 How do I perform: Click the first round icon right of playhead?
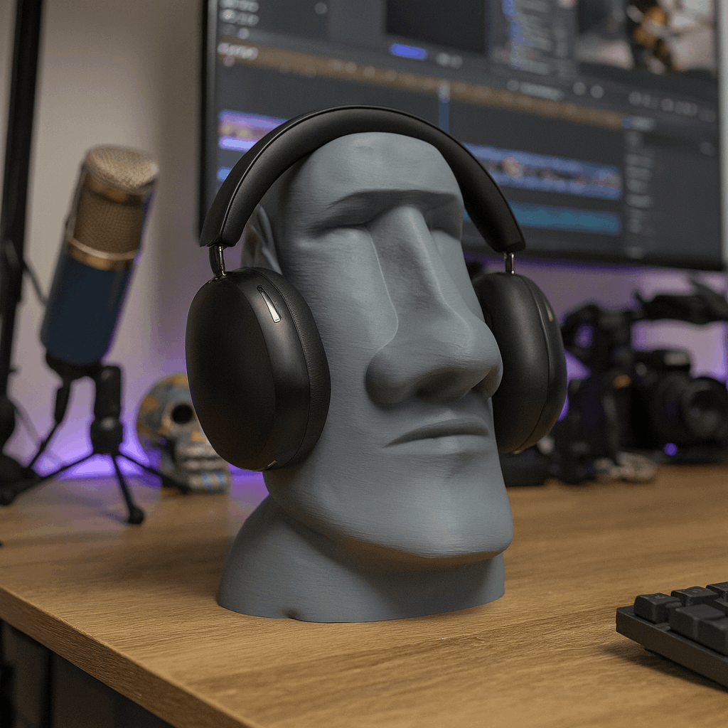click(x=579, y=89)
